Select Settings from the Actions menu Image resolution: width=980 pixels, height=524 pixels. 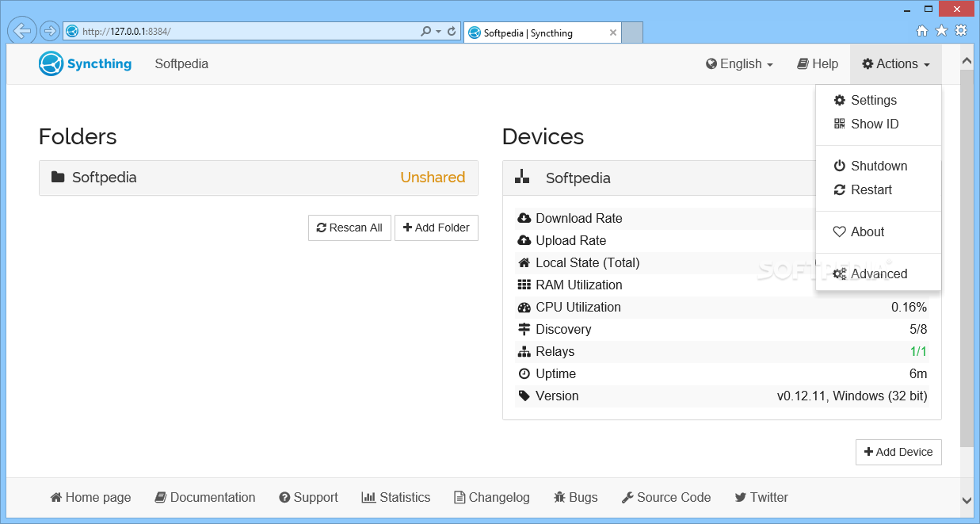coord(873,100)
